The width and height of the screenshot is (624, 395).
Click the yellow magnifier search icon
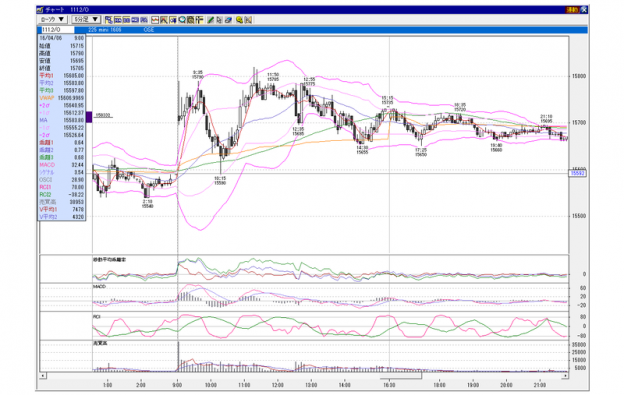point(239,20)
